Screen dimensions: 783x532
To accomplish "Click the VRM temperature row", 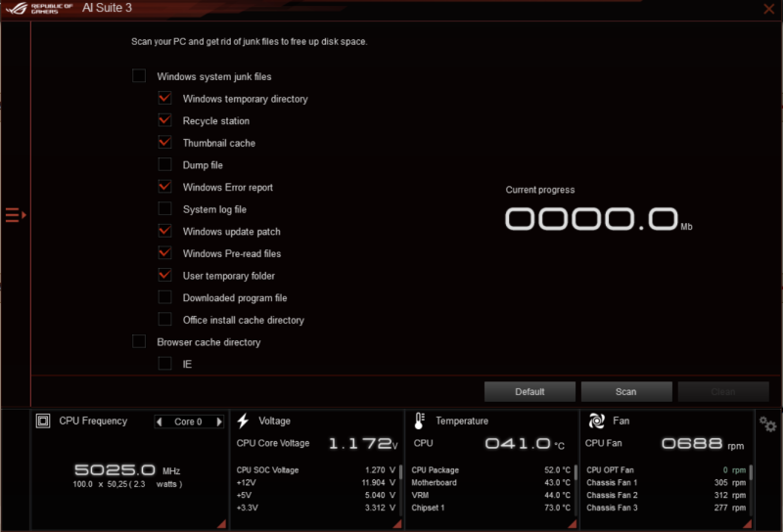I will pyautogui.click(x=491, y=495).
